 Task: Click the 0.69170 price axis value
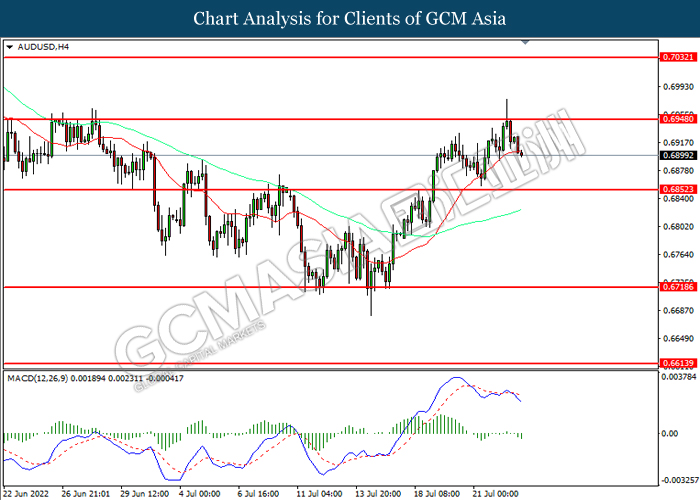679,143
